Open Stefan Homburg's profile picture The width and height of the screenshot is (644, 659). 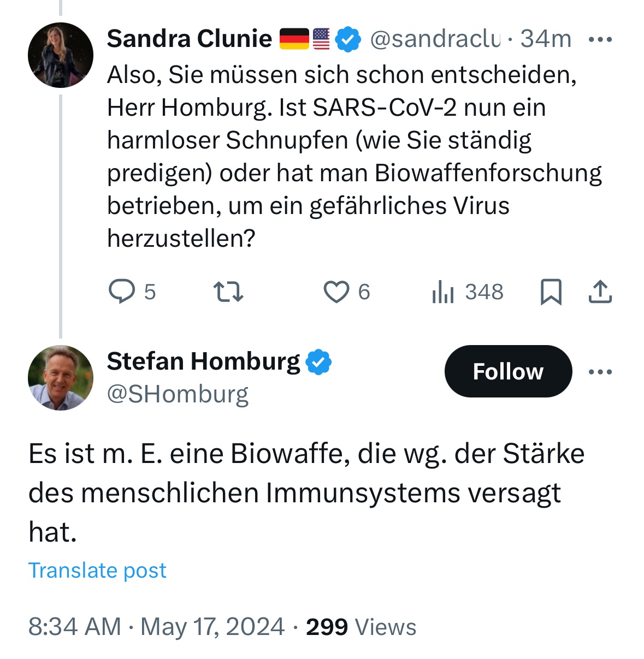(61, 378)
